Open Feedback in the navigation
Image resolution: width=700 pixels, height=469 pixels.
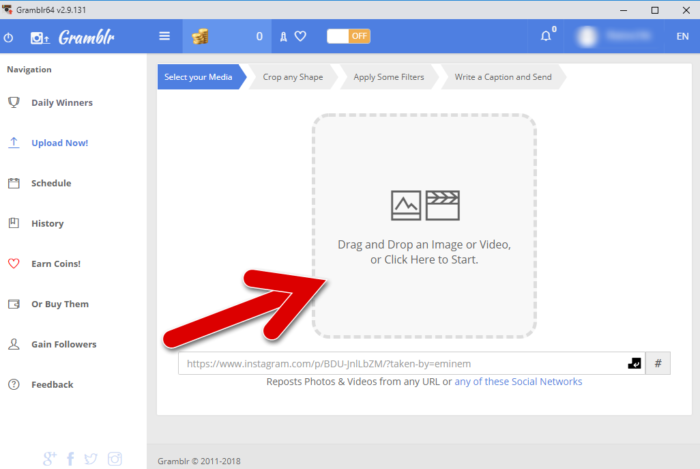point(52,385)
